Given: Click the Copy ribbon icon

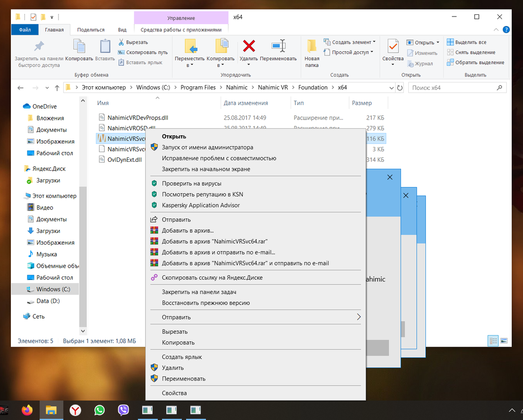Looking at the screenshot, I should 79,46.
